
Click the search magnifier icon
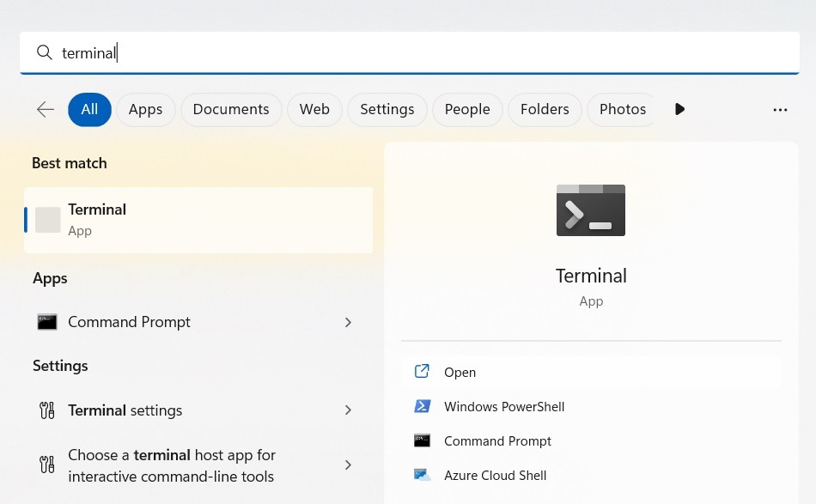[x=44, y=52]
